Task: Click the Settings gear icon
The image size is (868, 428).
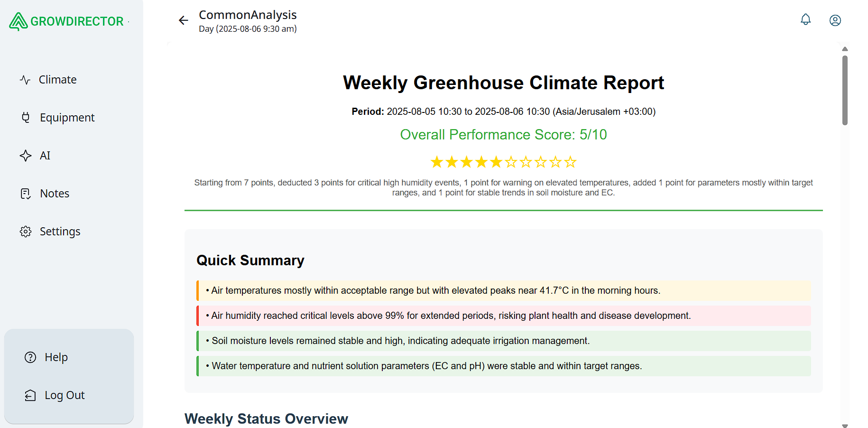Action: (26, 232)
